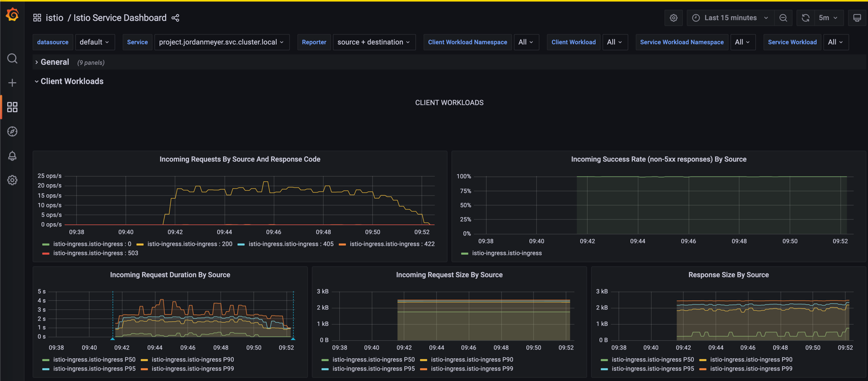Screen dimensions: 868x381
Task: Zoom out the time range
Action: [783, 18]
